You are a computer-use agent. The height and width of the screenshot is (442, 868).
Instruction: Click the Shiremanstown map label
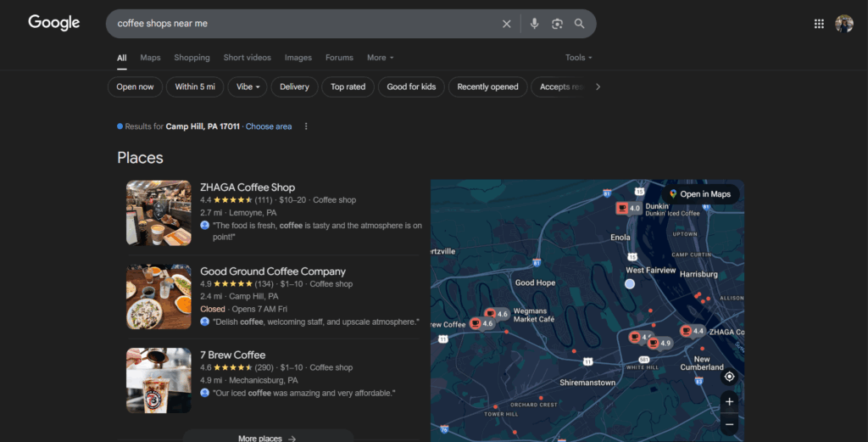587,383
